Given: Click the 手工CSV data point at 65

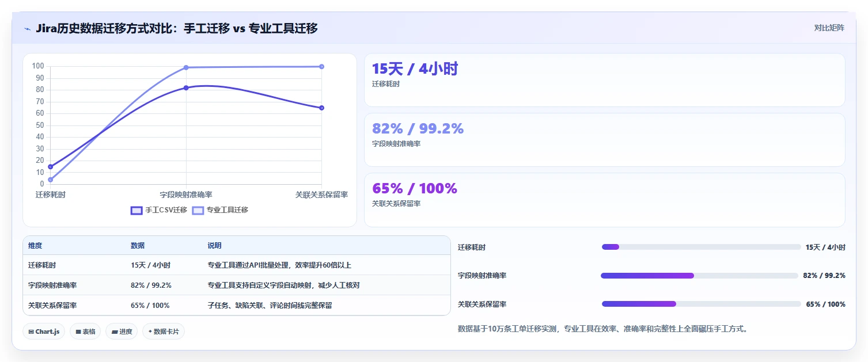Looking at the screenshot, I should pyautogui.click(x=321, y=108).
